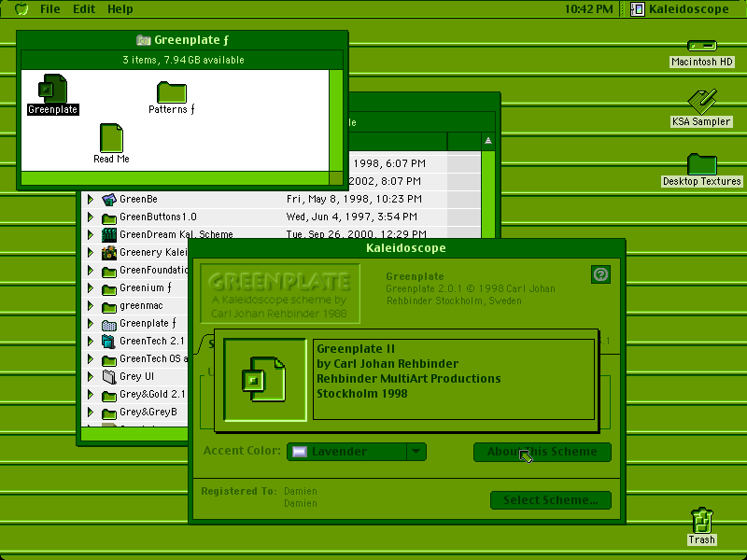Expand the GreenButtons1.0 disclosure triangle
This screenshot has width=747, height=560.
click(x=90, y=217)
